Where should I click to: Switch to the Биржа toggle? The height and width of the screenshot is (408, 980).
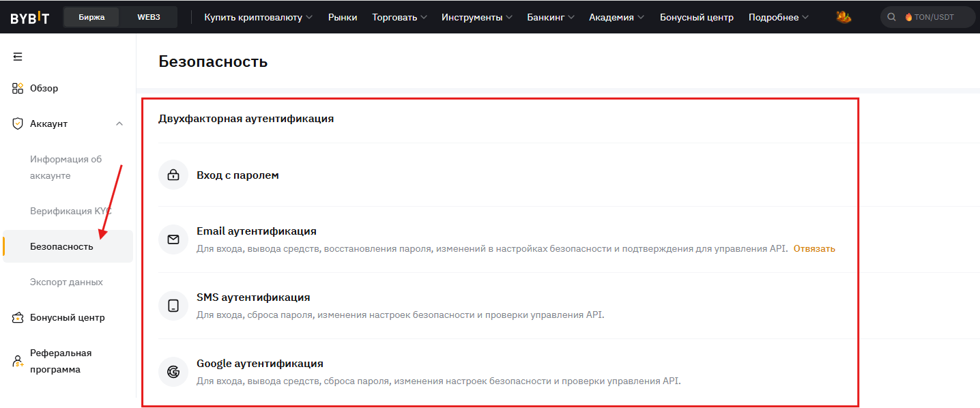[91, 17]
